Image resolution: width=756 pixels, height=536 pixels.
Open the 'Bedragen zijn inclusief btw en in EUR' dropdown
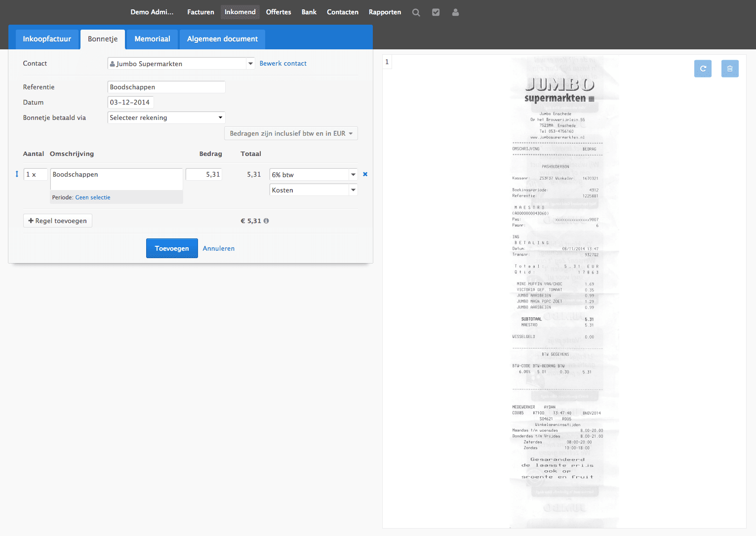pyautogui.click(x=291, y=133)
